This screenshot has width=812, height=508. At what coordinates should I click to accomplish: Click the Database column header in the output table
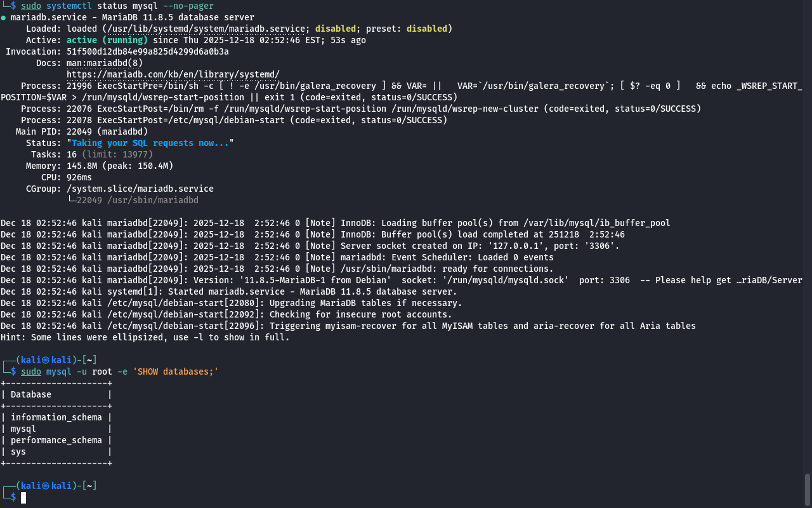coord(30,395)
